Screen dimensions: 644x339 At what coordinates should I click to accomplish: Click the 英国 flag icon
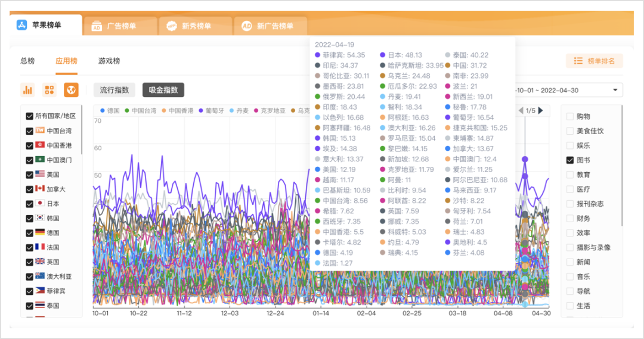tap(40, 262)
